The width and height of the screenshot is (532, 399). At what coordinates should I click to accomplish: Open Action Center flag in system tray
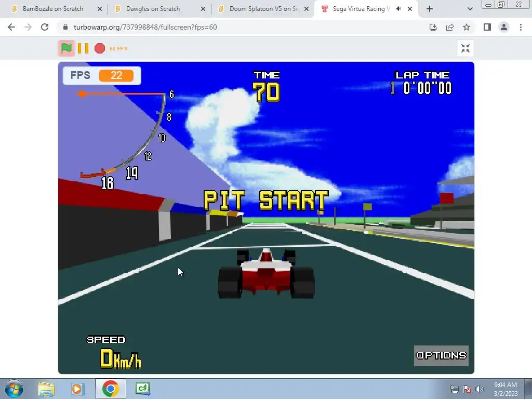coord(467,390)
